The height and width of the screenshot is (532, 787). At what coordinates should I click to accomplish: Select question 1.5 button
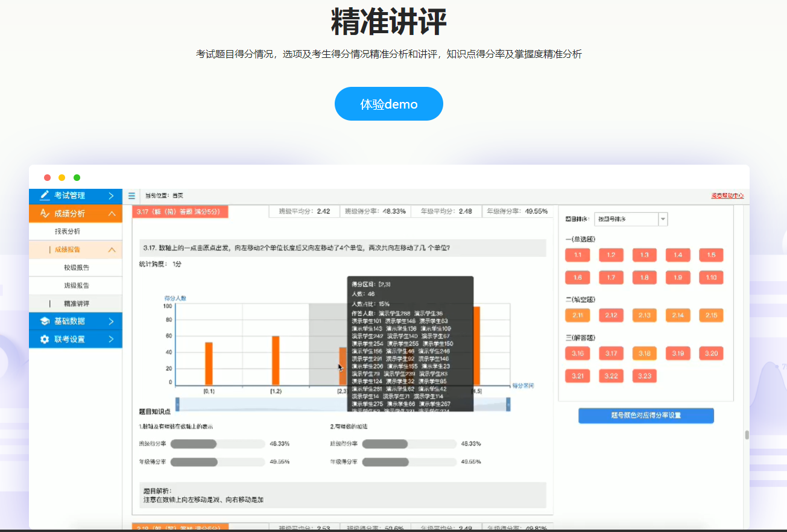tap(711, 255)
